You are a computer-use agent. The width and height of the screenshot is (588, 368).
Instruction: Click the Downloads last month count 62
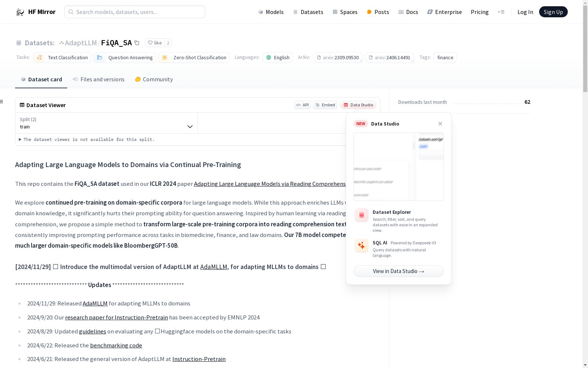(x=527, y=102)
